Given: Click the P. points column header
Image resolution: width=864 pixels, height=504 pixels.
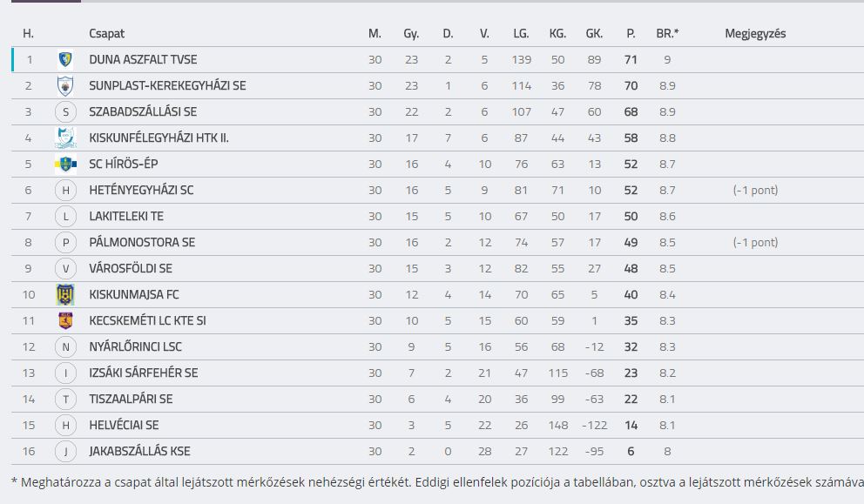Looking at the screenshot, I should tap(631, 34).
